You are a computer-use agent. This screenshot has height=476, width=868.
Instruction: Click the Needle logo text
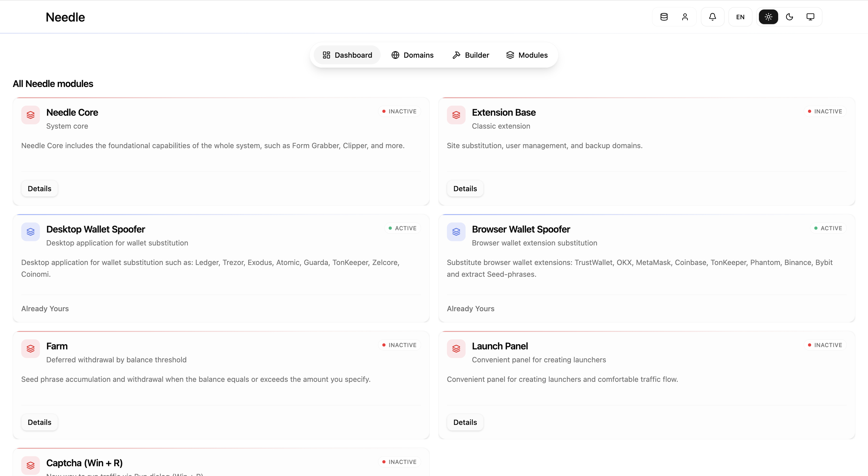[x=65, y=17]
